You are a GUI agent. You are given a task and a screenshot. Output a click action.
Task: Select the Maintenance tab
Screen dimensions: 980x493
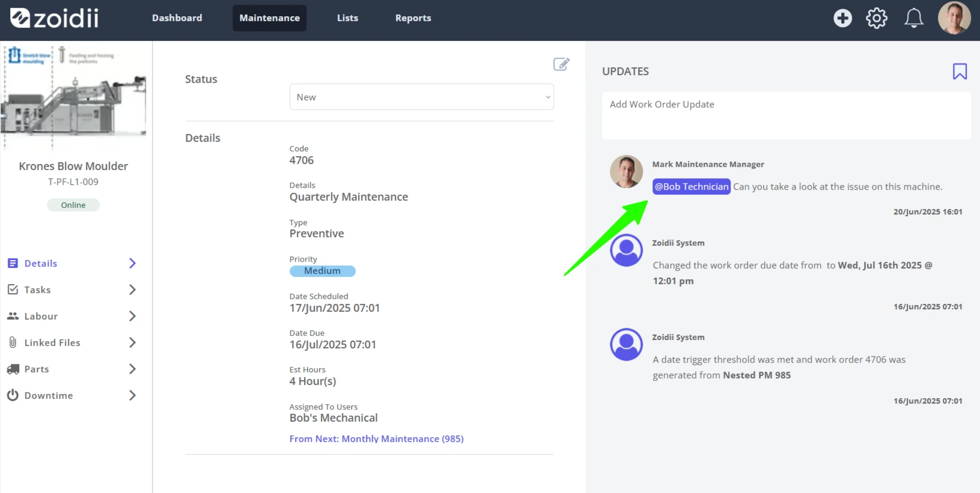click(x=269, y=18)
